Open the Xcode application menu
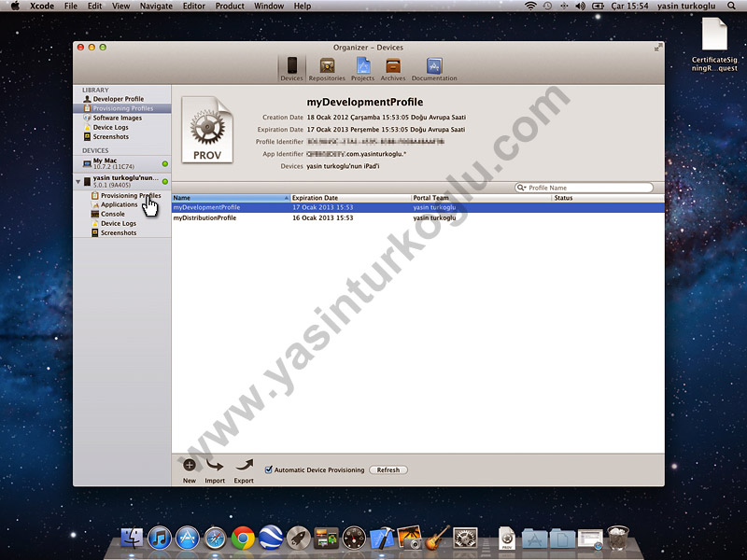The width and height of the screenshot is (747, 560). pos(42,7)
